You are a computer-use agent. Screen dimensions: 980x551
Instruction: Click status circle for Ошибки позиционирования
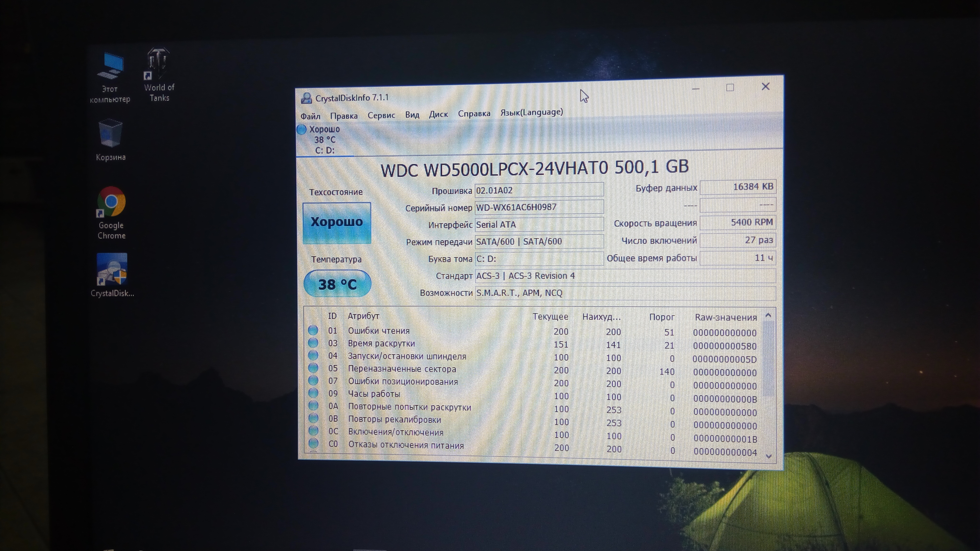(x=313, y=381)
